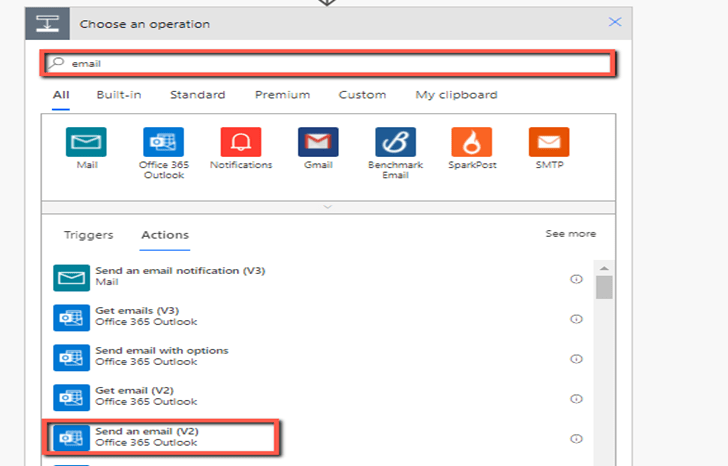Show the Triggers tab
The image size is (728, 466).
point(89,235)
